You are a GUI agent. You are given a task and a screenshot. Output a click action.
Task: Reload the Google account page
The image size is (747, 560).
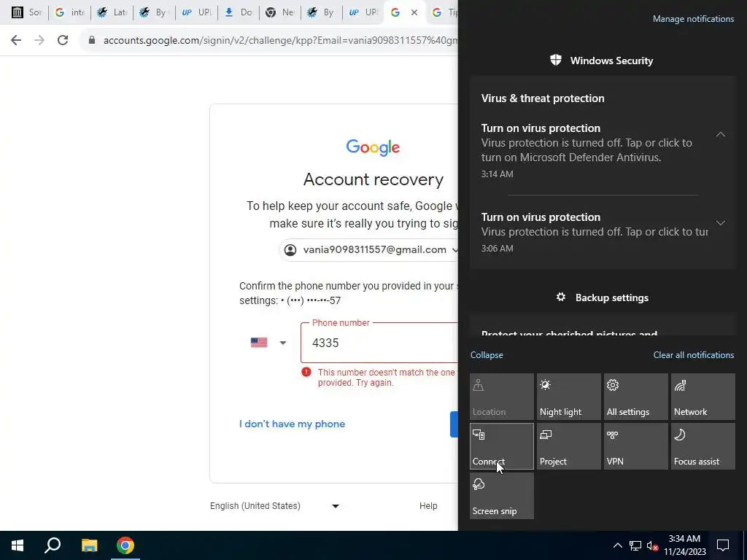[63, 40]
